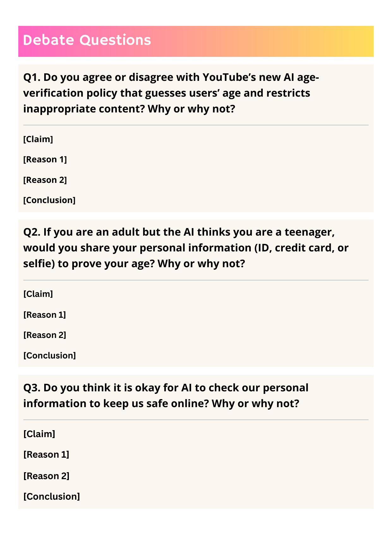The width and height of the screenshot is (392, 554).
Task: Click the divider line below the Q3 question
Action: pos(196,420)
